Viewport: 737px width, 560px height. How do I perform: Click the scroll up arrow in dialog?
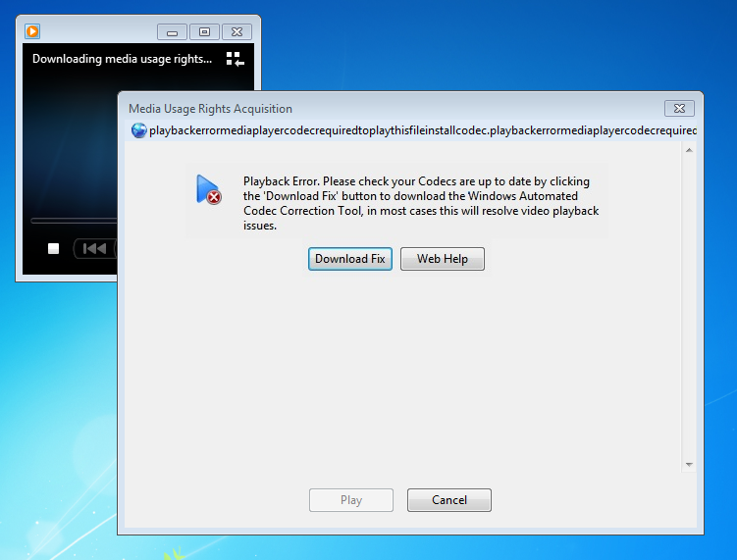tap(689, 150)
